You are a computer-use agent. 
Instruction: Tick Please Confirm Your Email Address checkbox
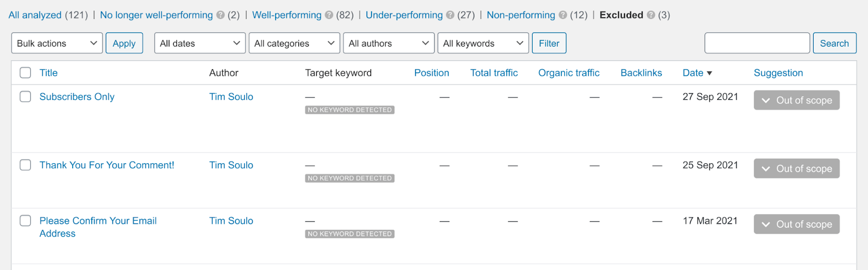point(25,221)
